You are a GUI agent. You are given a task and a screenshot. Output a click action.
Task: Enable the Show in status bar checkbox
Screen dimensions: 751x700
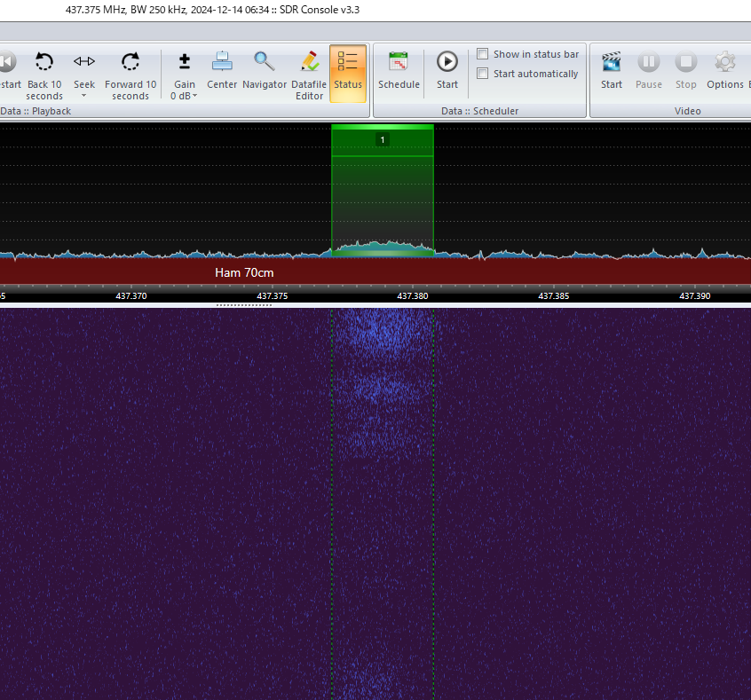pyautogui.click(x=482, y=53)
